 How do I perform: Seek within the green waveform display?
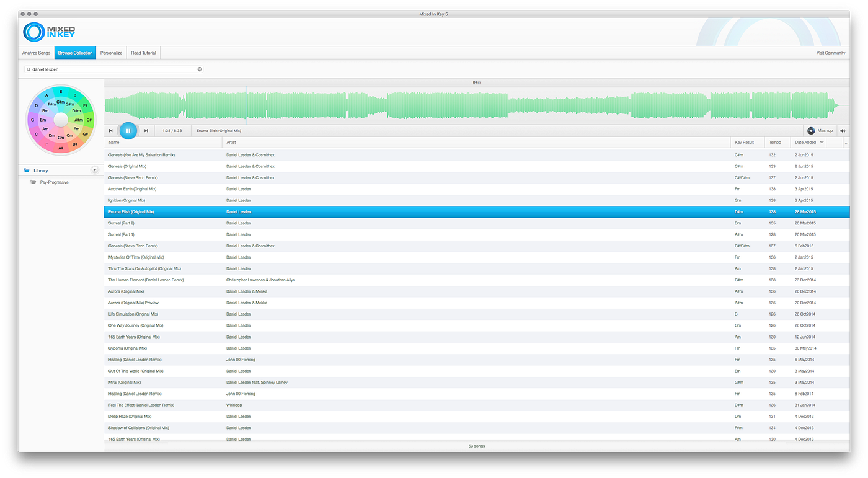pos(476,105)
